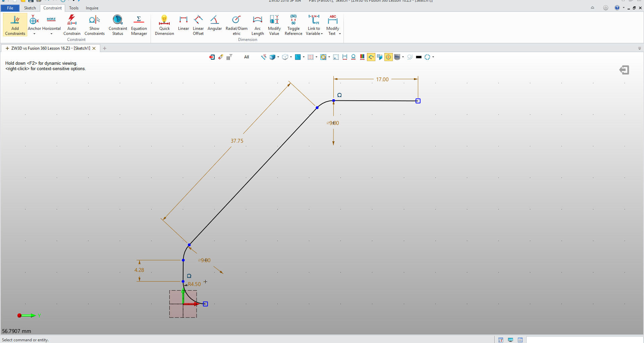Select the Arc Length dimension tool
This screenshot has height=343, width=644.
click(258, 25)
